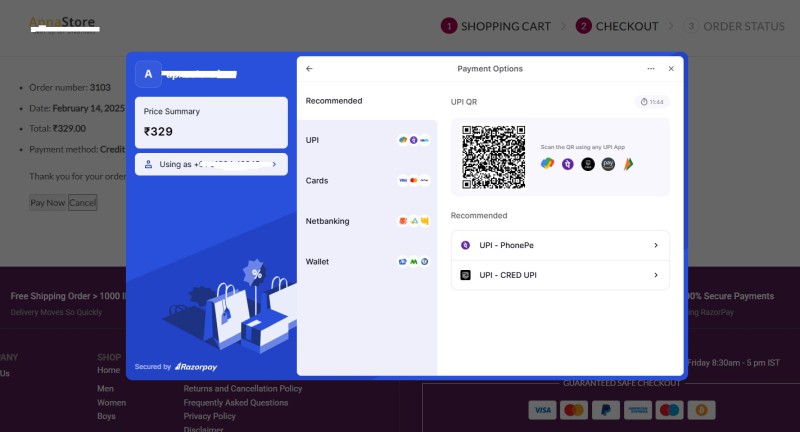
Task: Click the Maestro badge in the footer
Action: 669,410
